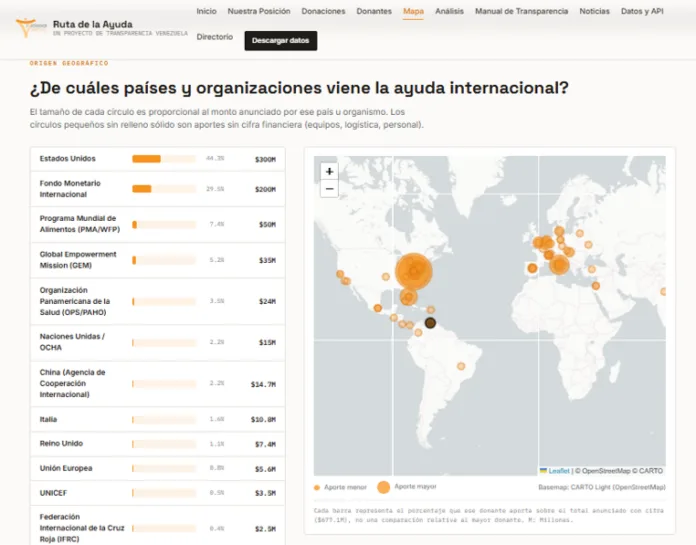Viewport: 696px width, 545px height.
Task: Click the $300M amount value
Action: [265, 159]
